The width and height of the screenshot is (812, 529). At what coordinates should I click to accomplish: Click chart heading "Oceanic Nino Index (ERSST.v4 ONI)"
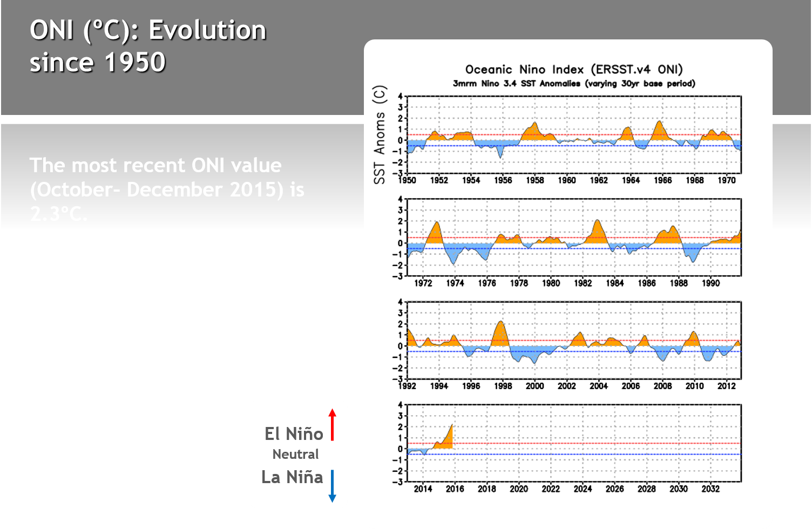(x=574, y=69)
